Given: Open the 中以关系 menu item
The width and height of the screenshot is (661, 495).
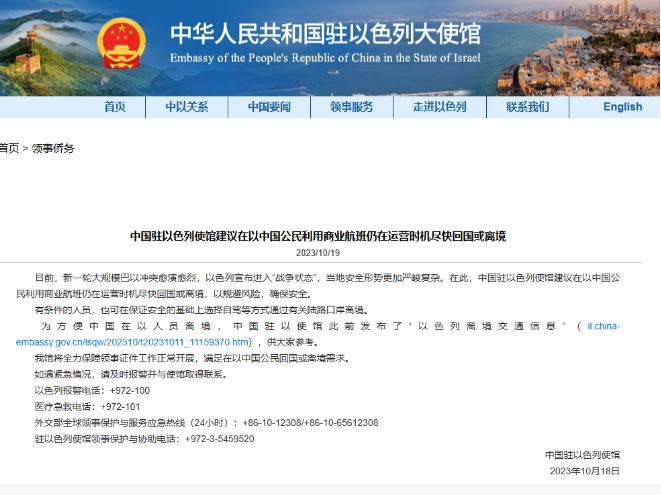Looking at the screenshot, I should coord(187,107).
